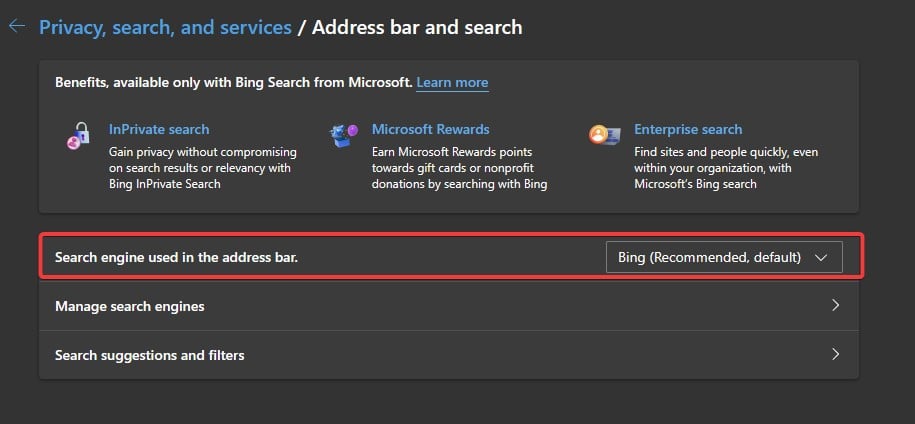The width and height of the screenshot is (915, 424).
Task: Open the Learn more link
Action: 452,83
